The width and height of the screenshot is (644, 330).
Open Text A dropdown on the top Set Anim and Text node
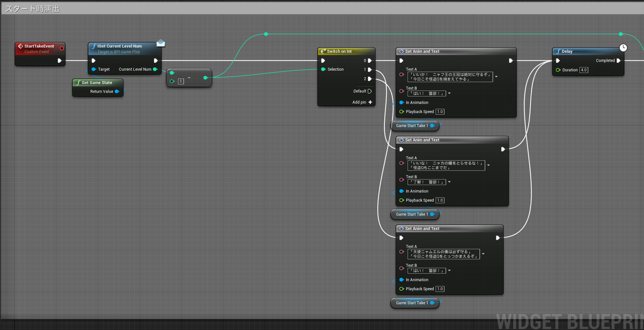[x=496, y=77]
